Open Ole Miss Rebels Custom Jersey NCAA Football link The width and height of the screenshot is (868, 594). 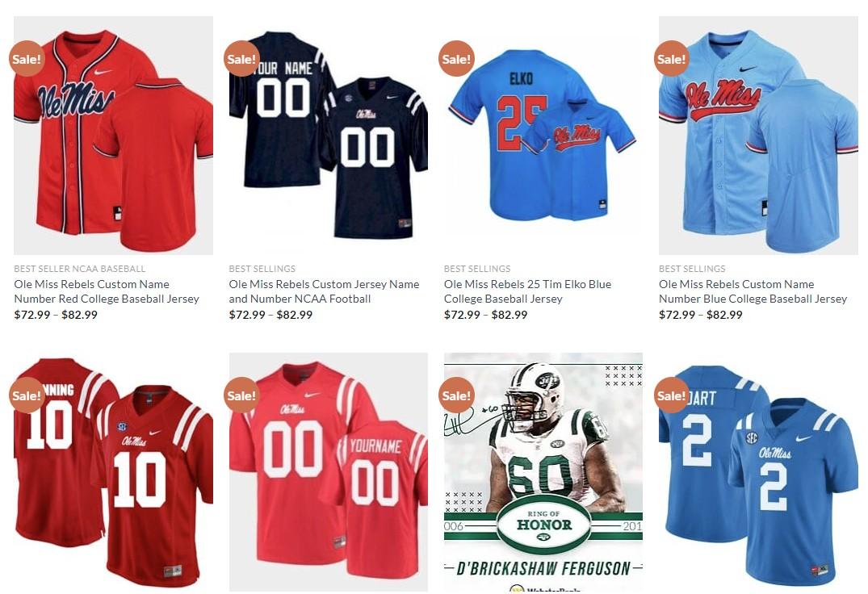[x=324, y=291]
